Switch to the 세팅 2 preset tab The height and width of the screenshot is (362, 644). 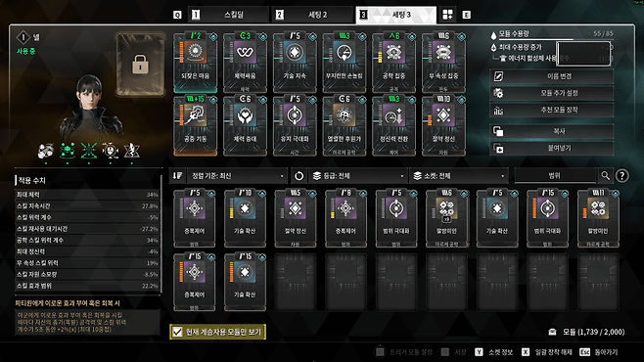click(x=312, y=15)
